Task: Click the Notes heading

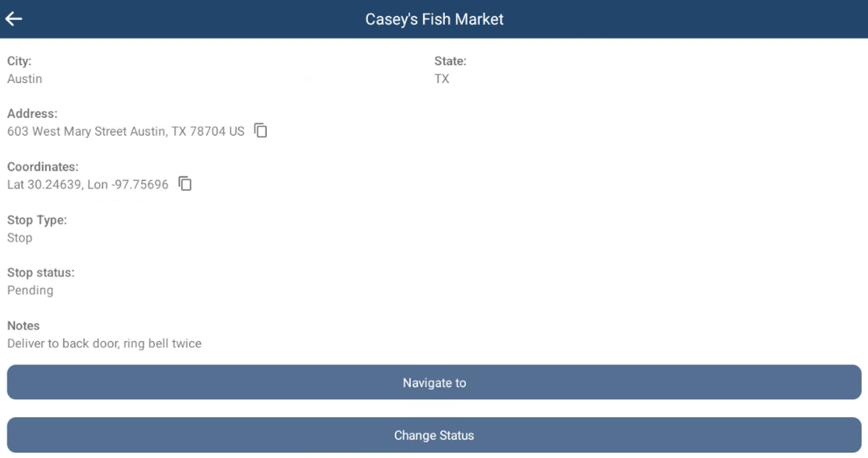Action: pos(23,326)
